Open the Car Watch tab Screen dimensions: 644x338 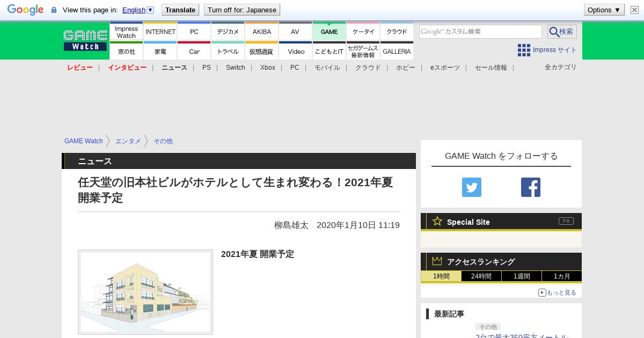(194, 51)
